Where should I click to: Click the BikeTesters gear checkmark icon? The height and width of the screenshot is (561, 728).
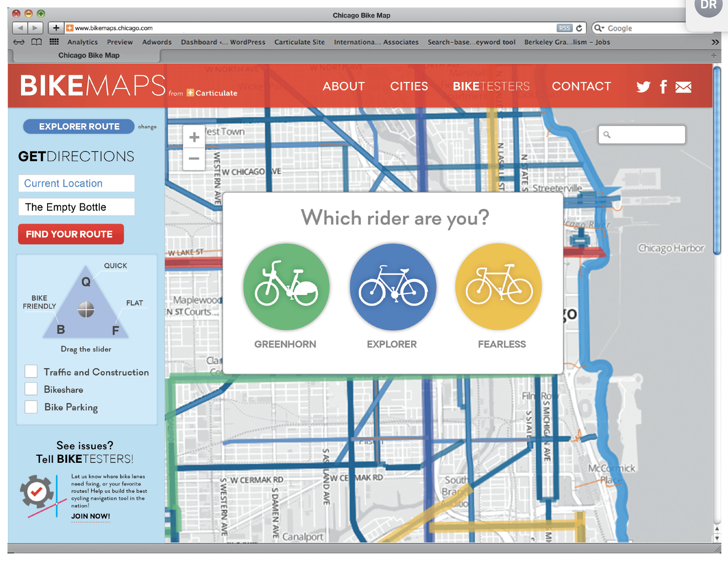tap(37, 492)
